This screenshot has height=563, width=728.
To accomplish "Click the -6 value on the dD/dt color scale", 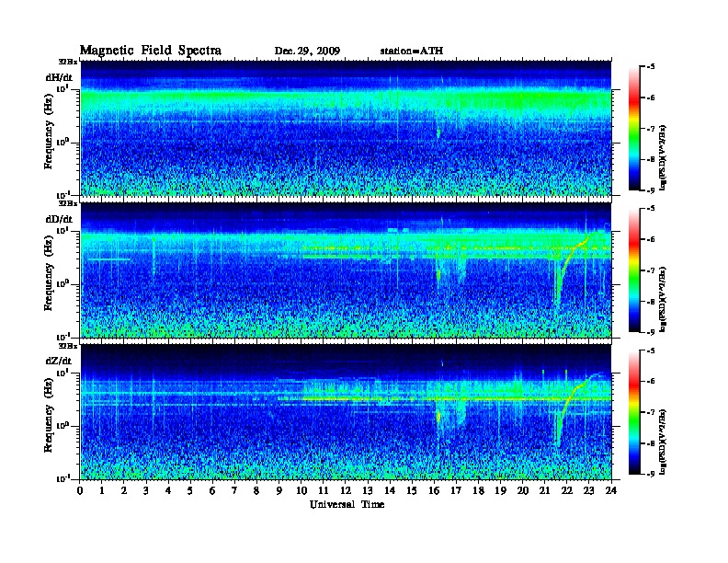I will 651,239.
